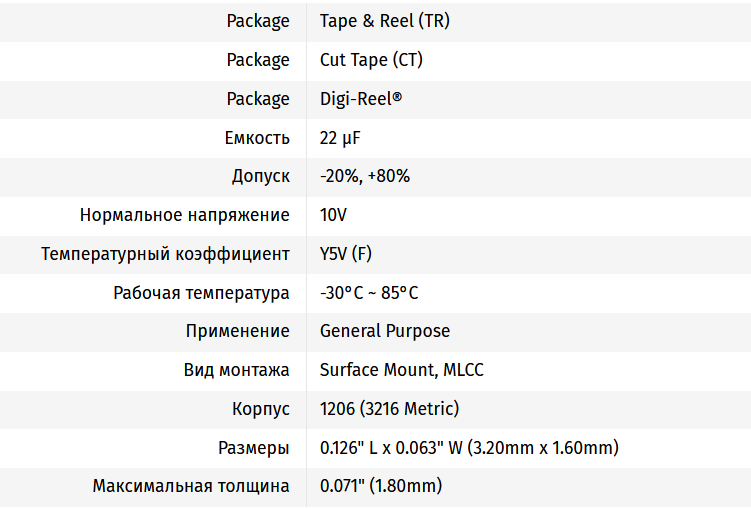Select the Cut Tape (CT) package value

[x=371, y=60]
